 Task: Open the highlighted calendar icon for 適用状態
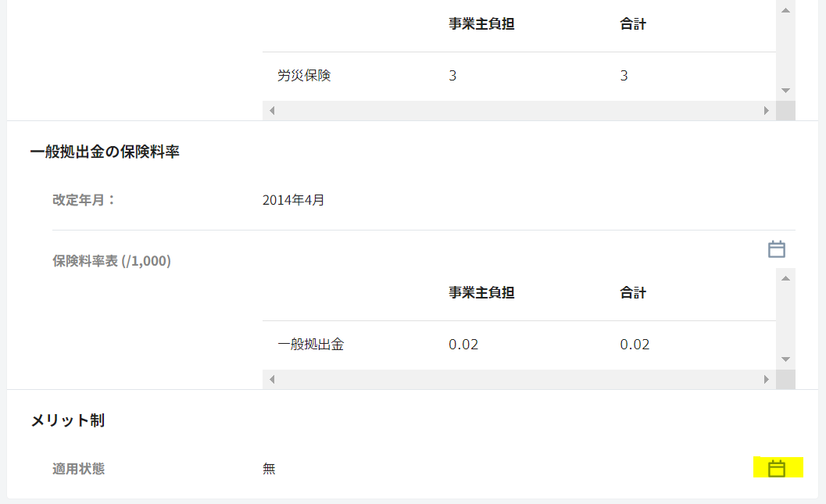(x=776, y=469)
